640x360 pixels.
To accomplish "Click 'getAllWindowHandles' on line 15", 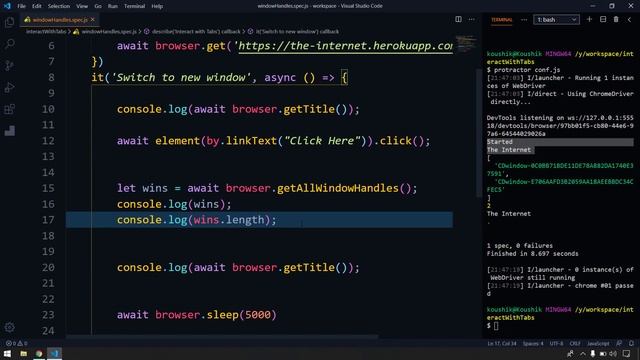I will pos(338,188).
